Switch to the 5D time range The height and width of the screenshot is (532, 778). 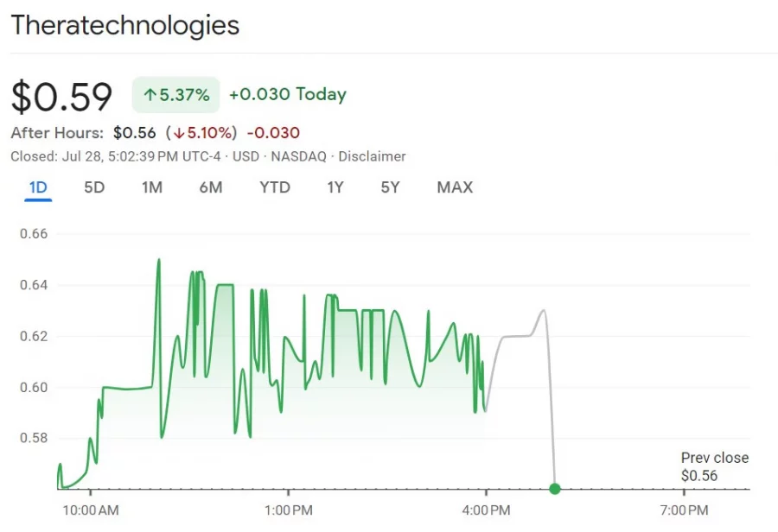click(x=94, y=187)
